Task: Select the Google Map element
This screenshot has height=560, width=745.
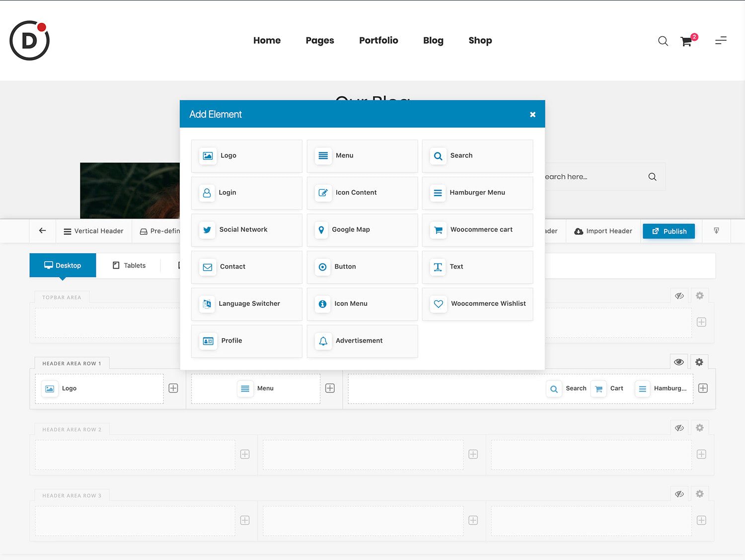Action: pyautogui.click(x=362, y=230)
